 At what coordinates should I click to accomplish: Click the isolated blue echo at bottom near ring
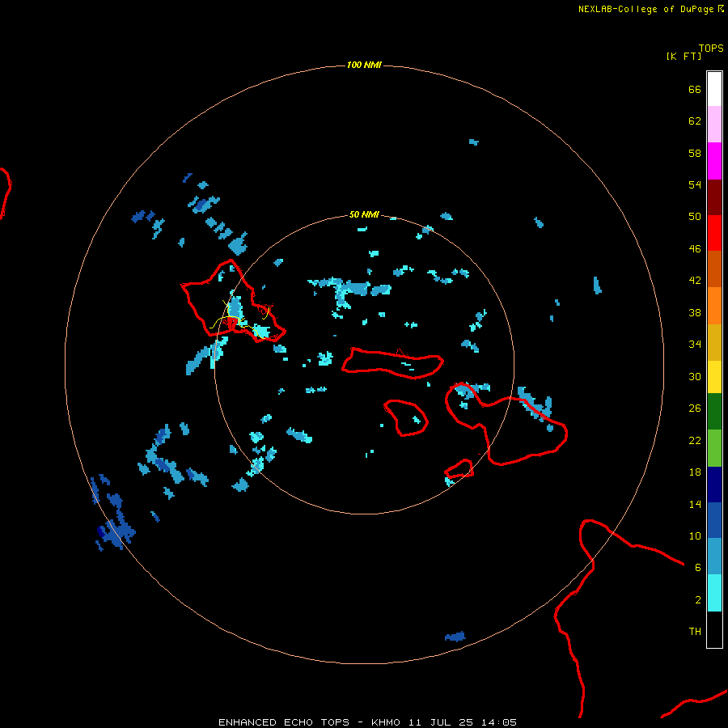tap(455, 637)
